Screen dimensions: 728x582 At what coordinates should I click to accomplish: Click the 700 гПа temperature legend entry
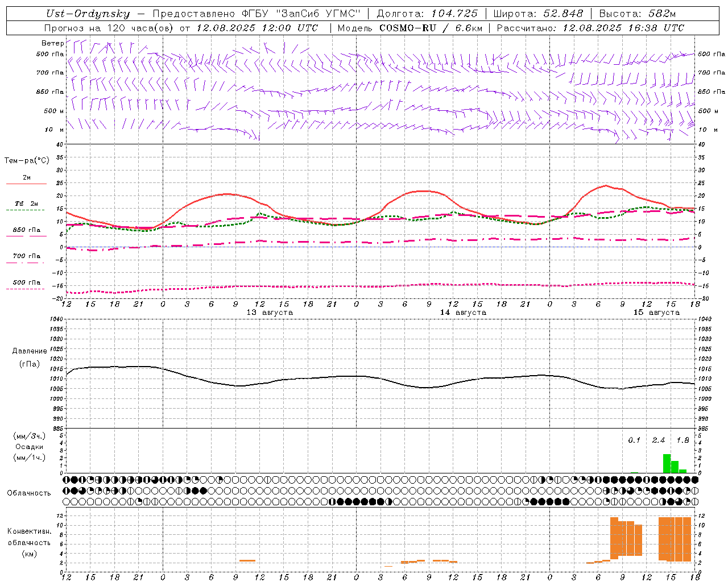26,258
